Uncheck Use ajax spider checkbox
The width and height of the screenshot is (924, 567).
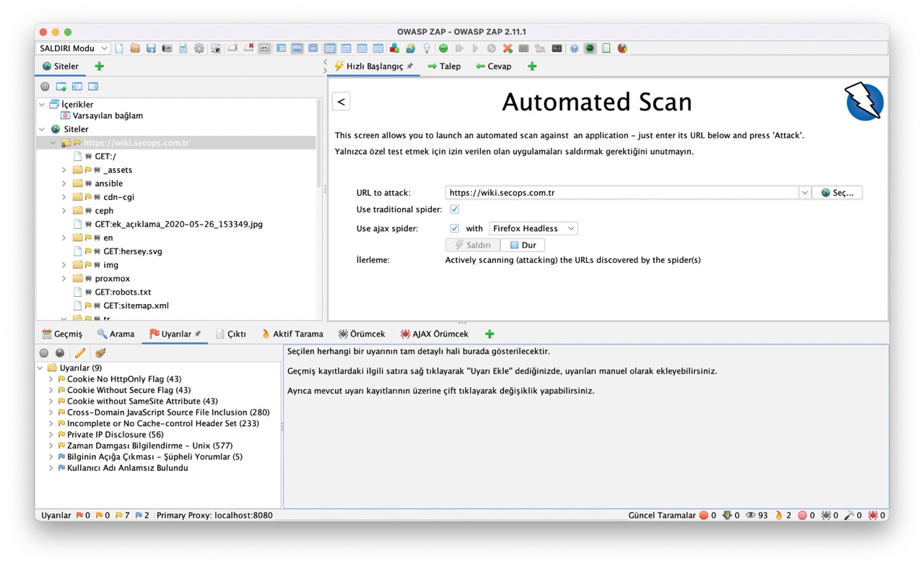pyautogui.click(x=455, y=228)
